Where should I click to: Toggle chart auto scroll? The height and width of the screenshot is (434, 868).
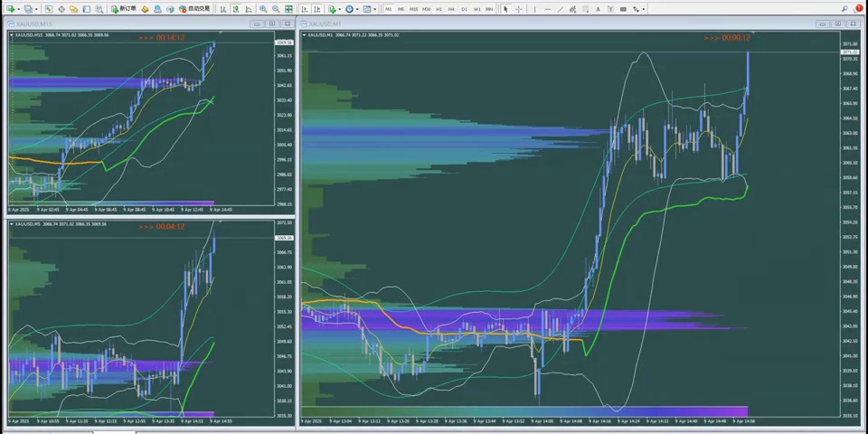click(305, 9)
